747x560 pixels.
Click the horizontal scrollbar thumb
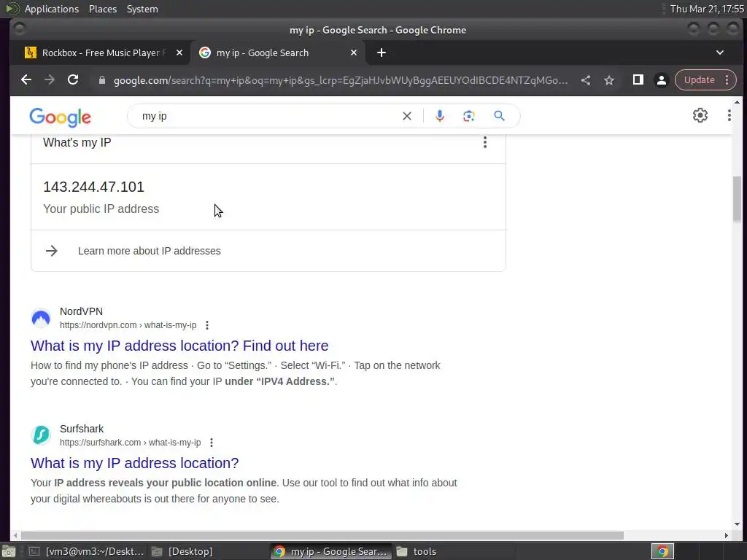[322, 536]
